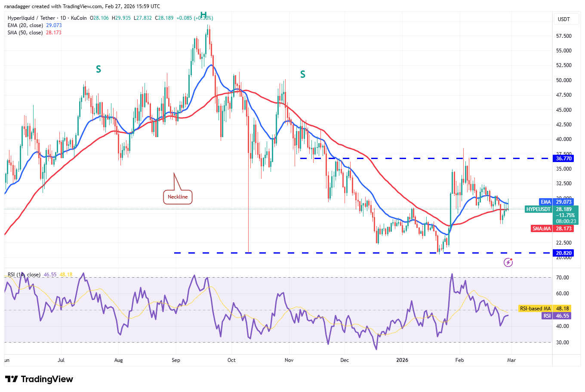Click the 2026 label on time axis

[x=402, y=360]
